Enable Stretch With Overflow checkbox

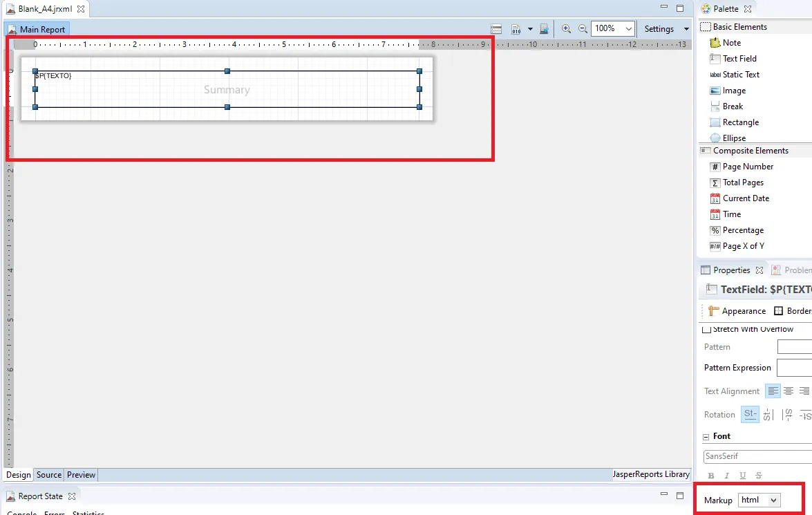(706, 330)
